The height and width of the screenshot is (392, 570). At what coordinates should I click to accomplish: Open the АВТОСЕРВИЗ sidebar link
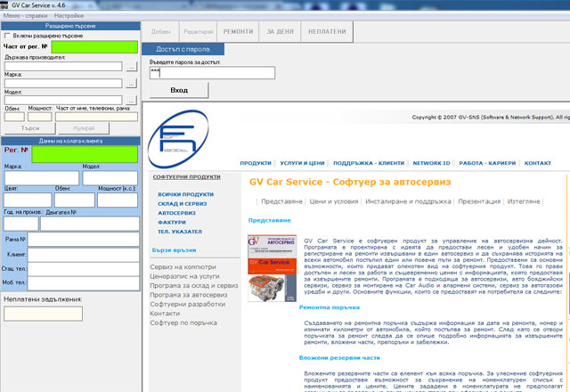tap(176, 213)
